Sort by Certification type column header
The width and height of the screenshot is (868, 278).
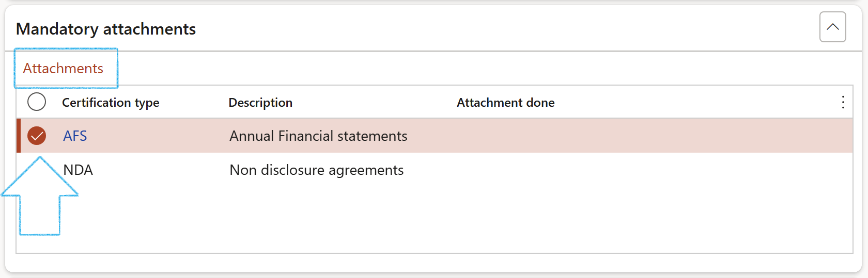111,103
